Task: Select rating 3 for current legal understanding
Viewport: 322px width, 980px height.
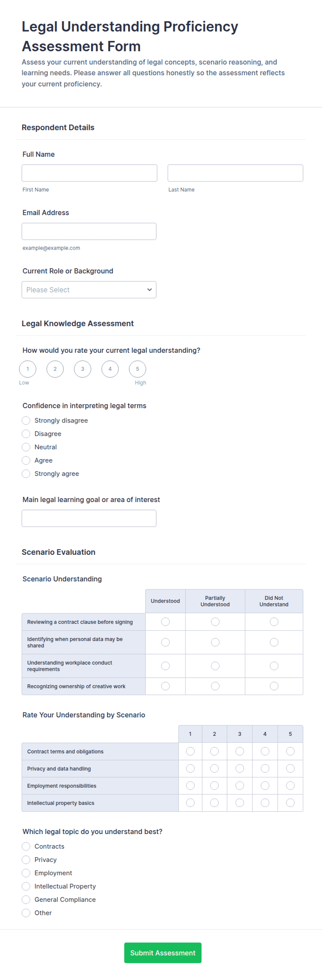Action: click(83, 369)
